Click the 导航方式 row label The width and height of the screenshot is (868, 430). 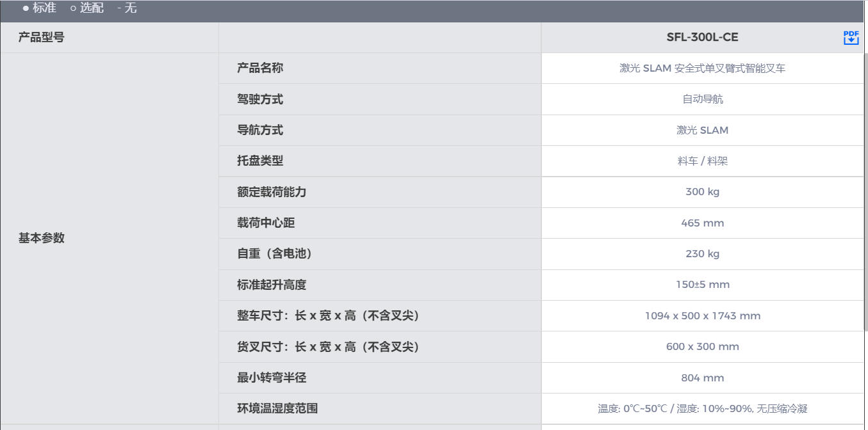[x=260, y=130]
